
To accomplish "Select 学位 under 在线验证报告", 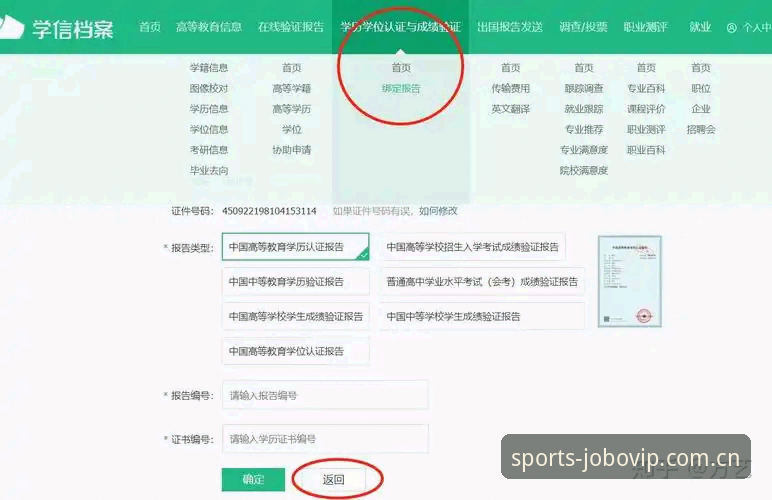I will click(291, 129).
